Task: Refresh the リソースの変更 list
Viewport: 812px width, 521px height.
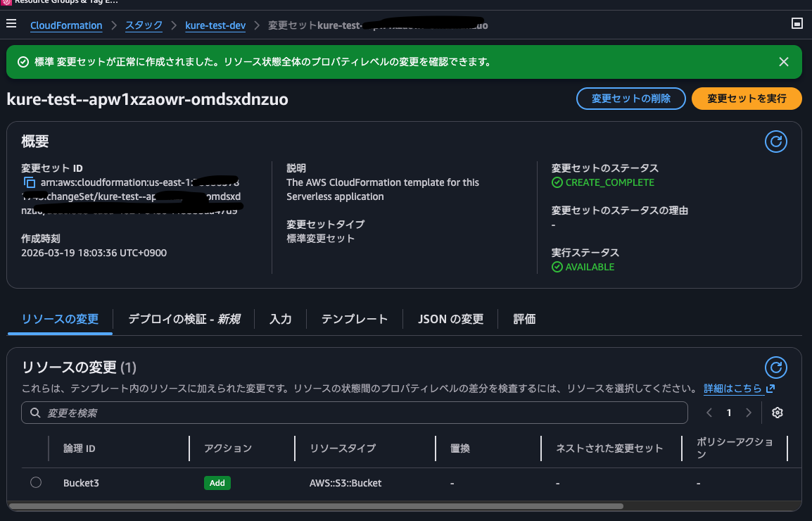Action: click(775, 368)
